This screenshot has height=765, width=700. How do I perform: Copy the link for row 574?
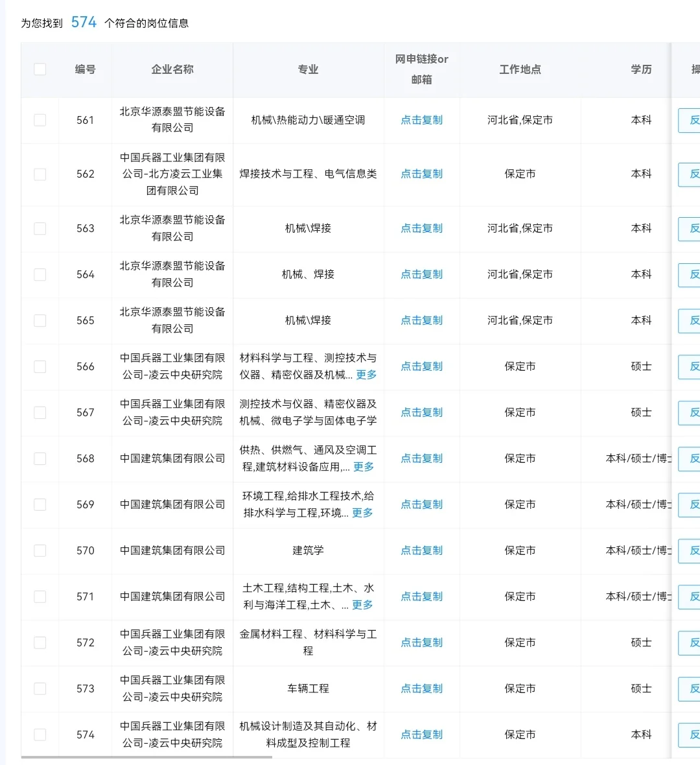click(421, 735)
